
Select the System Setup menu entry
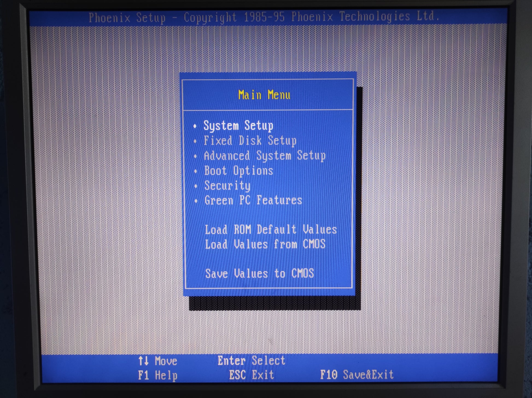(238, 126)
